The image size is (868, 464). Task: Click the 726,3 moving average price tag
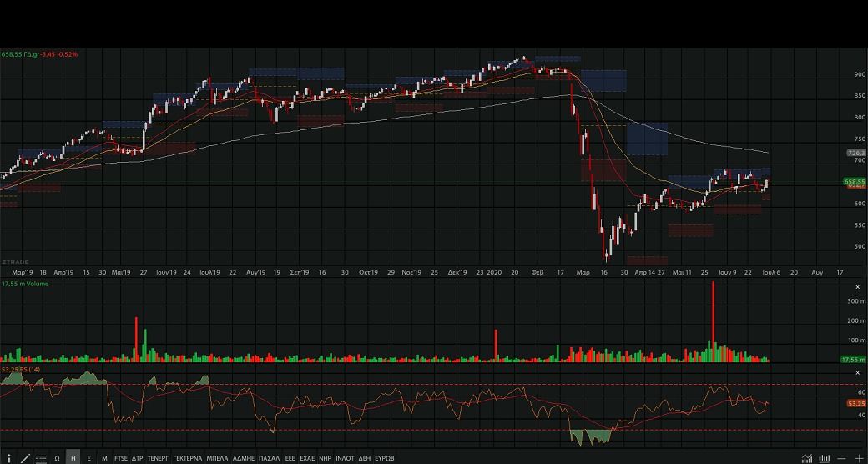coord(855,152)
